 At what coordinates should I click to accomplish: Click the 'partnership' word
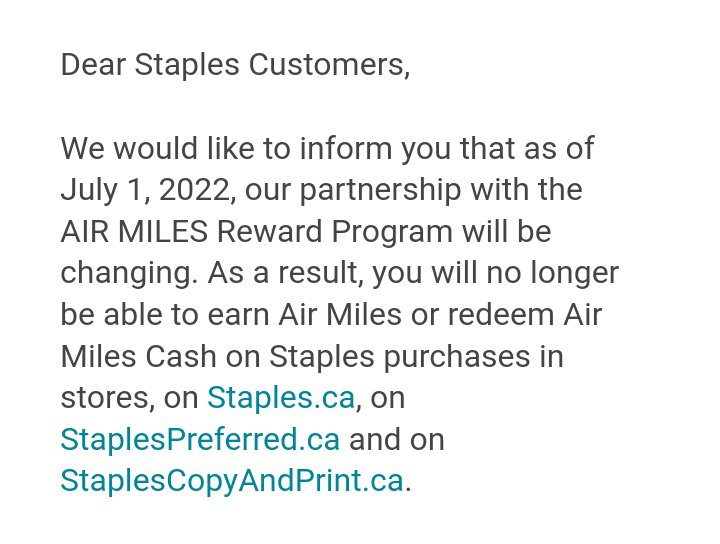380,190
